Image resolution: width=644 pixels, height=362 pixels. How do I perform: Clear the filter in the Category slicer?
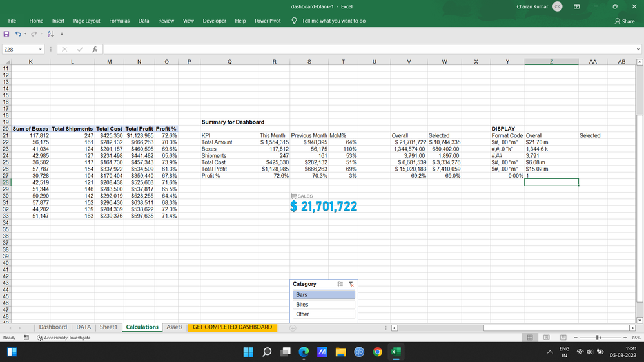click(x=351, y=284)
